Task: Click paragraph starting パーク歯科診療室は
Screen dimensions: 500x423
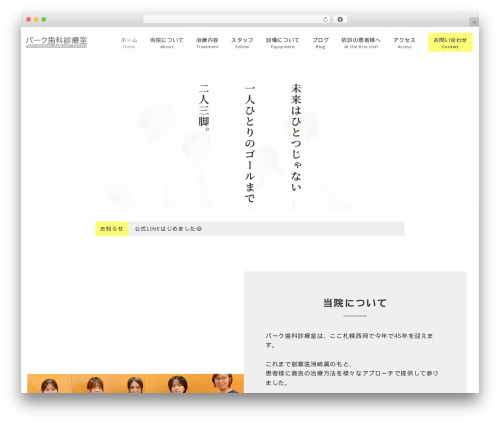Action: pos(349,340)
